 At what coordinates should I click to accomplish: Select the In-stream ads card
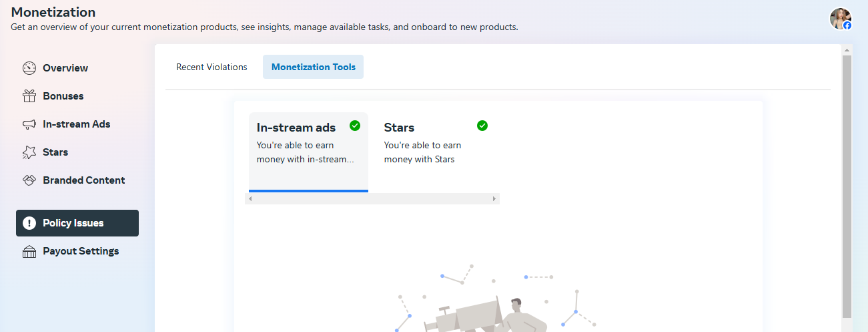click(x=308, y=152)
